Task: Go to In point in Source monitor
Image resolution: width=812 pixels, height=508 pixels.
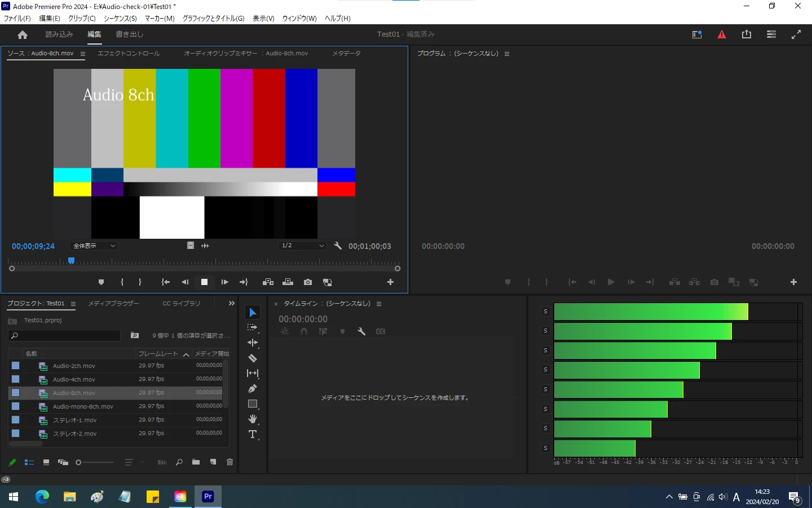Action: click(165, 282)
